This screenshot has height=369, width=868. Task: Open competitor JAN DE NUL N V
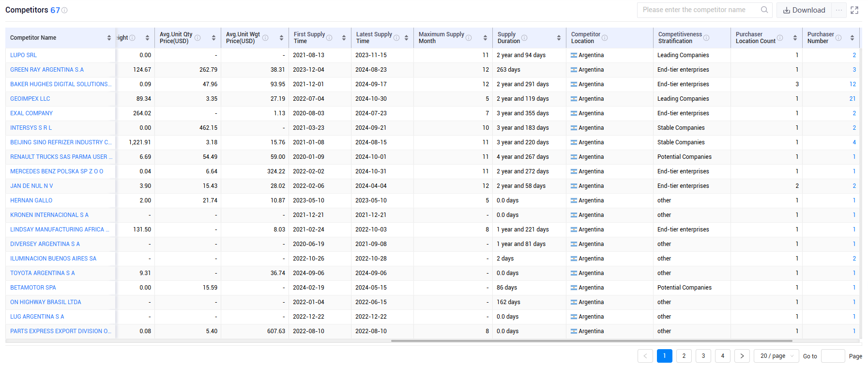coord(31,186)
